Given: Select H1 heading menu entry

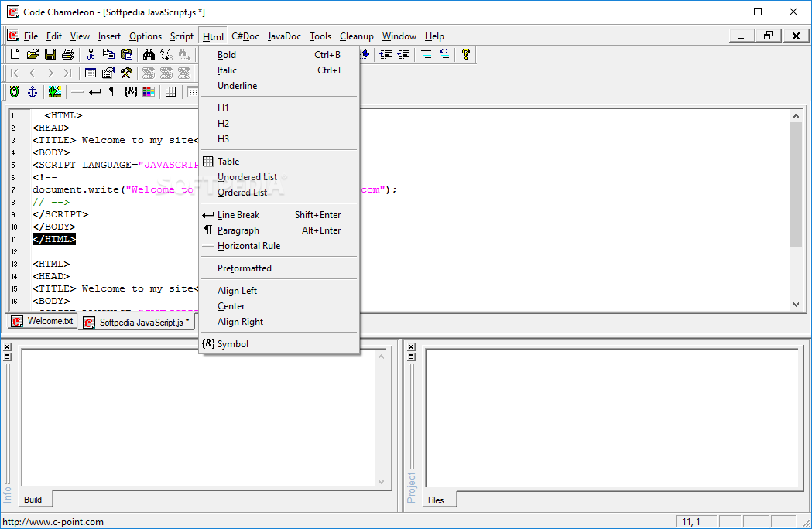Looking at the screenshot, I should coord(279,108).
